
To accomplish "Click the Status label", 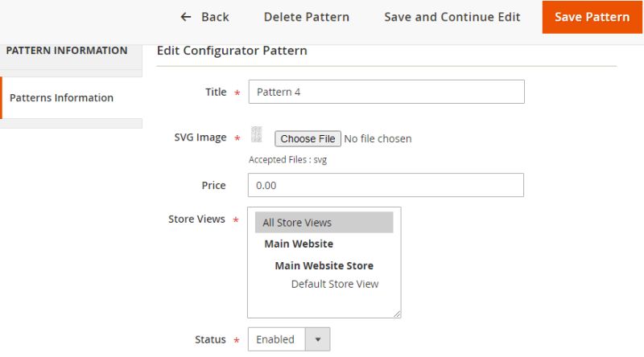I will 210,339.
